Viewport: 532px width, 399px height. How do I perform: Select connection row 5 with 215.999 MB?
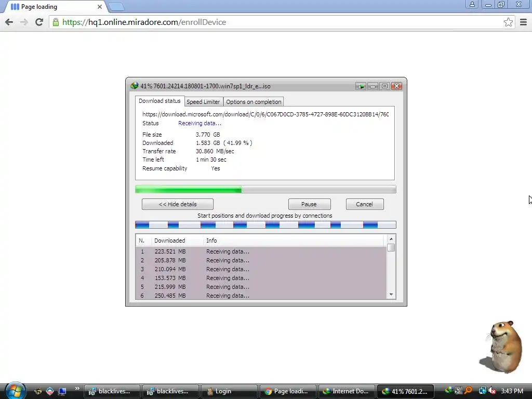pyautogui.click(x=261, y=287)
